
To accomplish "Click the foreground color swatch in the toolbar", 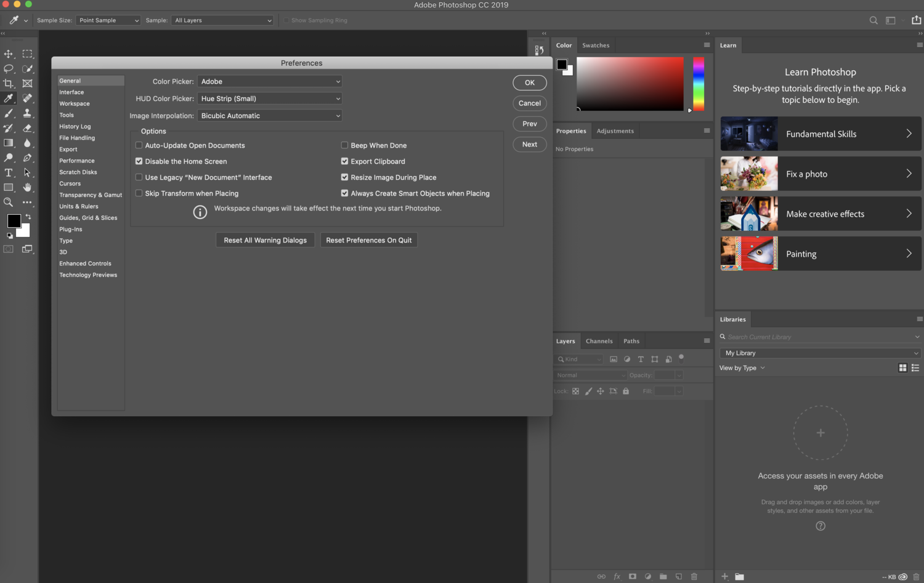I will tap(14, 221).
